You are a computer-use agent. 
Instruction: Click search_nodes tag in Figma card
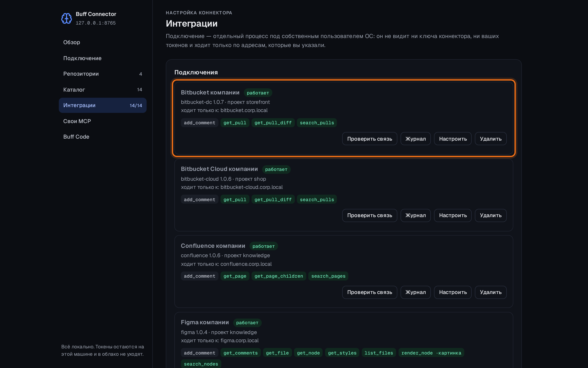[201, 364]
